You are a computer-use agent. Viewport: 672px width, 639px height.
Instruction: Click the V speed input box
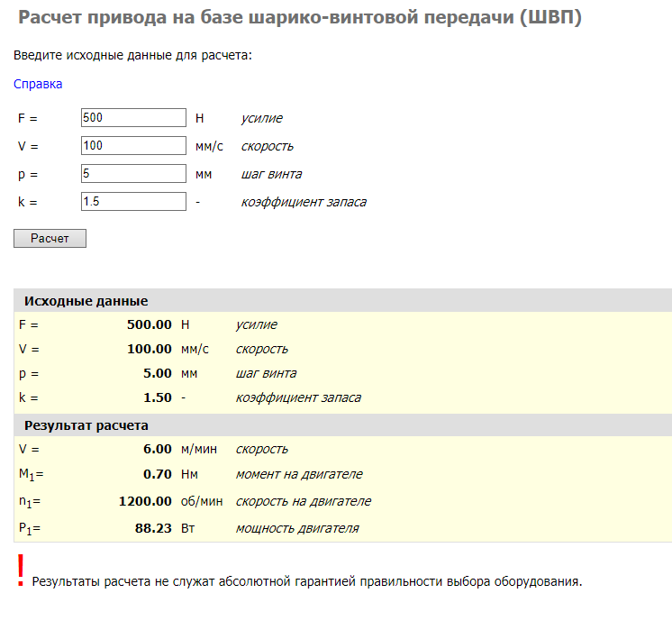pos(132,146)
